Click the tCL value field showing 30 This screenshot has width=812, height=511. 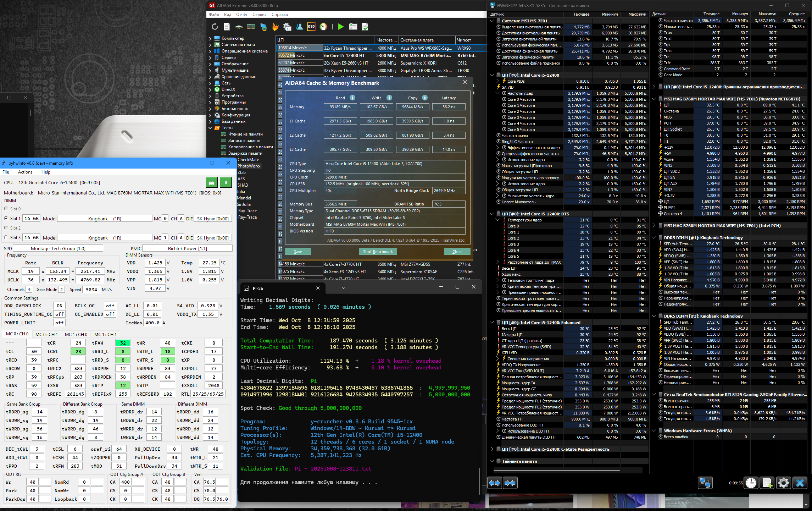pos(34,351)
